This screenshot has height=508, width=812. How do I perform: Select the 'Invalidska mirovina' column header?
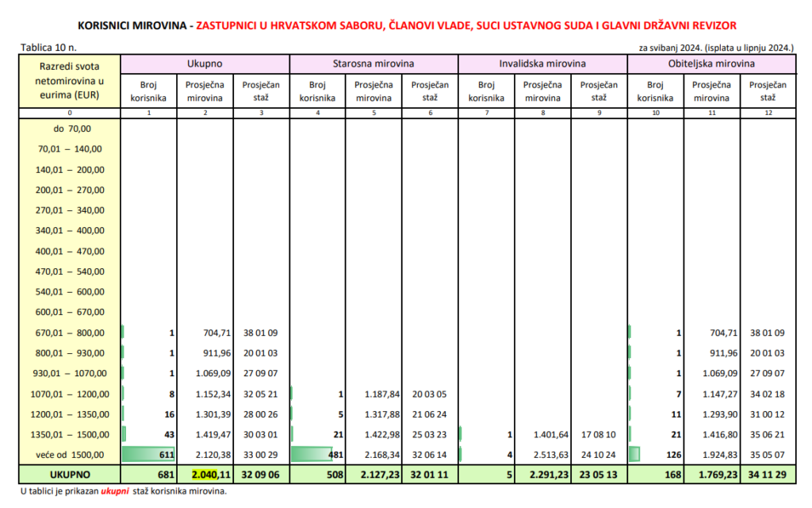coord(542,63)
